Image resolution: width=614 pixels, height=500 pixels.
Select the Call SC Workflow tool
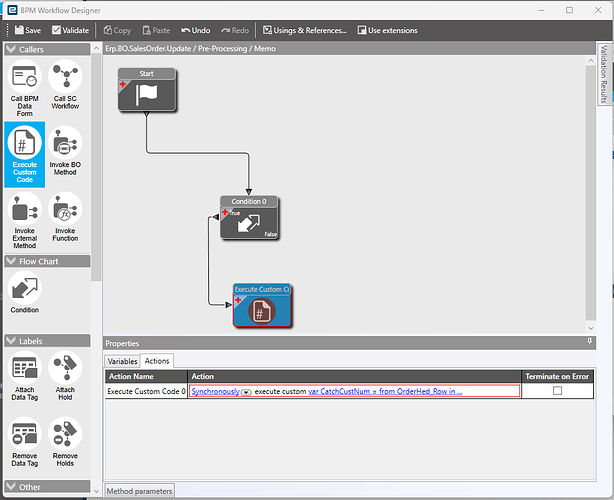[x=65, y=85]
